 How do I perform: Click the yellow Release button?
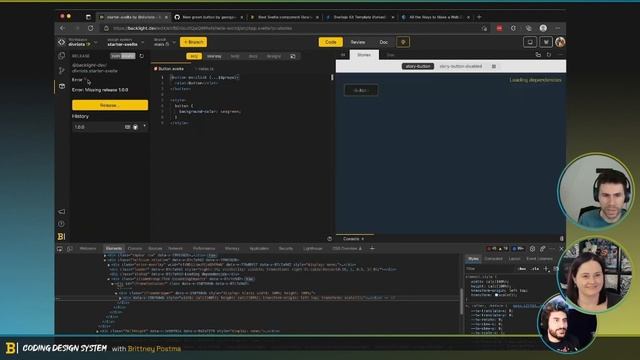click(110, 105)
